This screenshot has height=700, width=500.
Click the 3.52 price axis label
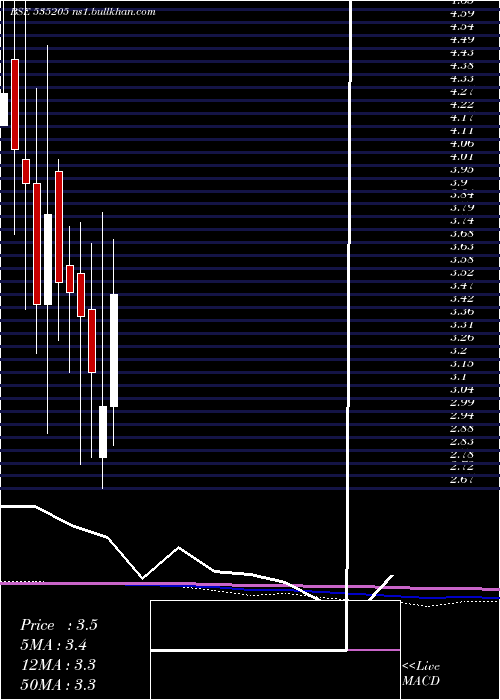(462, 272)
